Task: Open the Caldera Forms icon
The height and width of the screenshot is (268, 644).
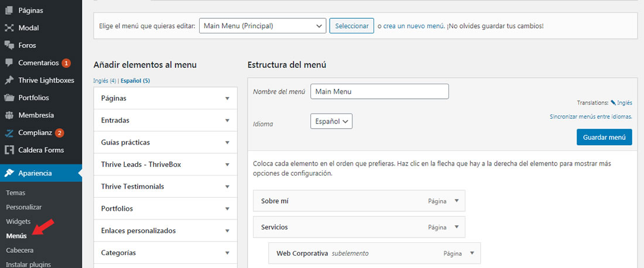Action: (9, 150)
